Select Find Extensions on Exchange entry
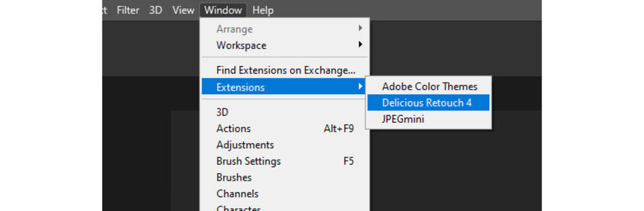 point(285,70)
